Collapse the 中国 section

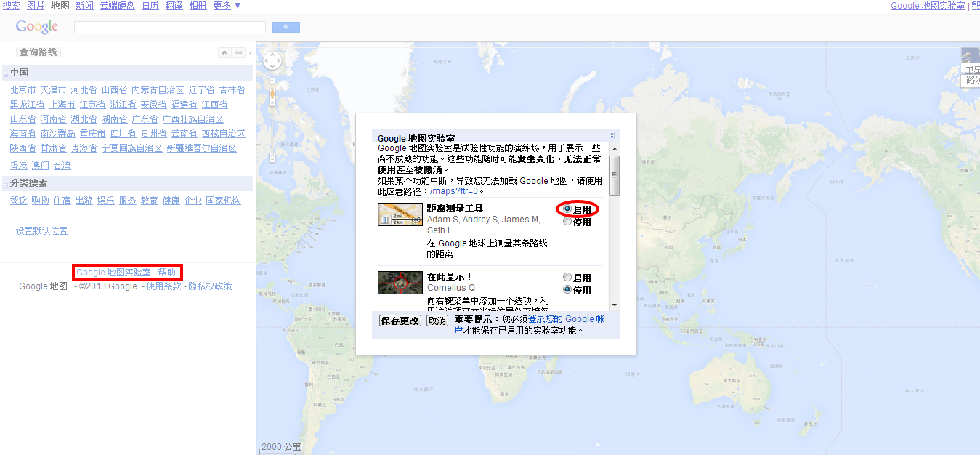(x=5, y=73)
